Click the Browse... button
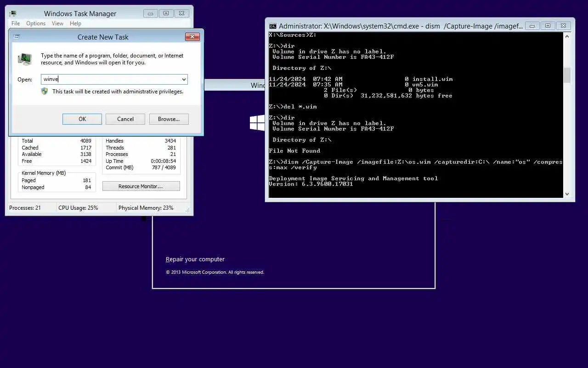Screen dimensions: 588x368 169,119
